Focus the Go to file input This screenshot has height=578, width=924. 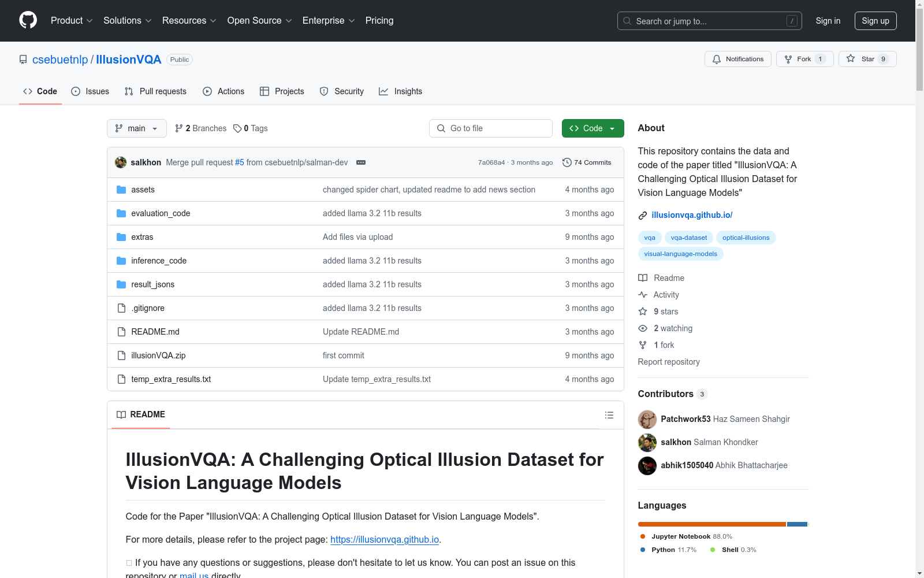pyautogui.click(x=491, y=128)
